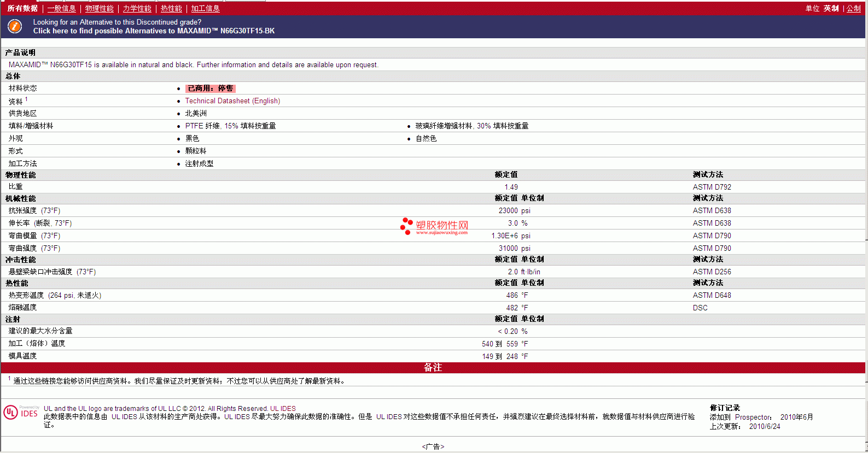This screenshot has height=453, width=868.
Task: Click here to find possible Alternatives link
Action: point(154,31)
